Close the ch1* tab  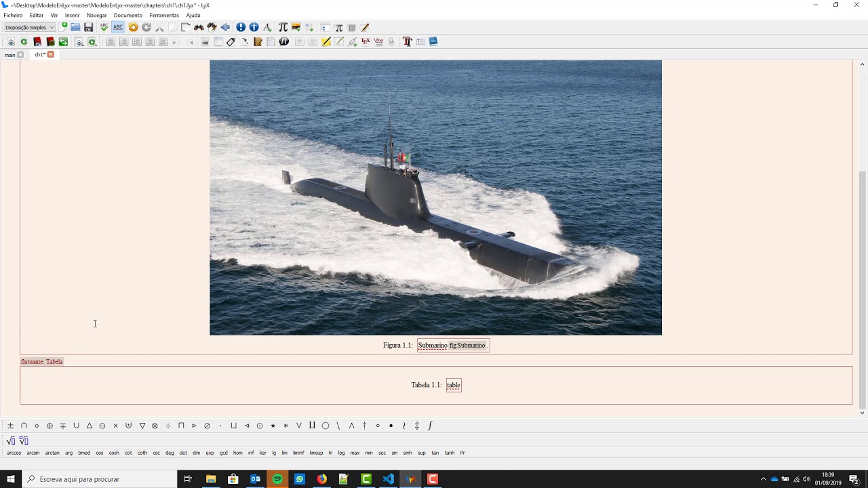50,54
